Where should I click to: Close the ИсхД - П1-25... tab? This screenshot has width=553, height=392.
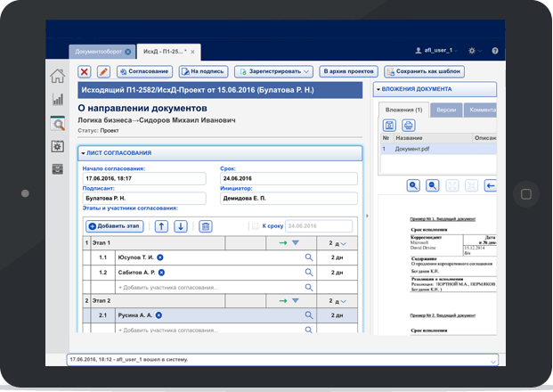pos(193,52)
